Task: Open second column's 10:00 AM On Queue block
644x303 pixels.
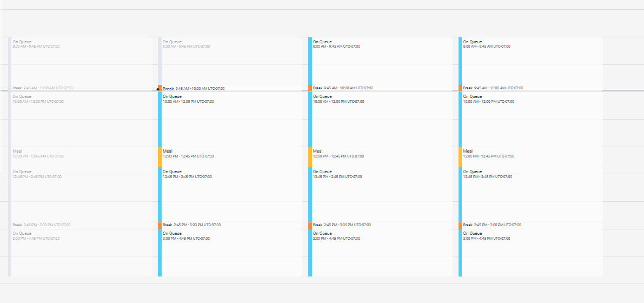Action: (230, 119)
